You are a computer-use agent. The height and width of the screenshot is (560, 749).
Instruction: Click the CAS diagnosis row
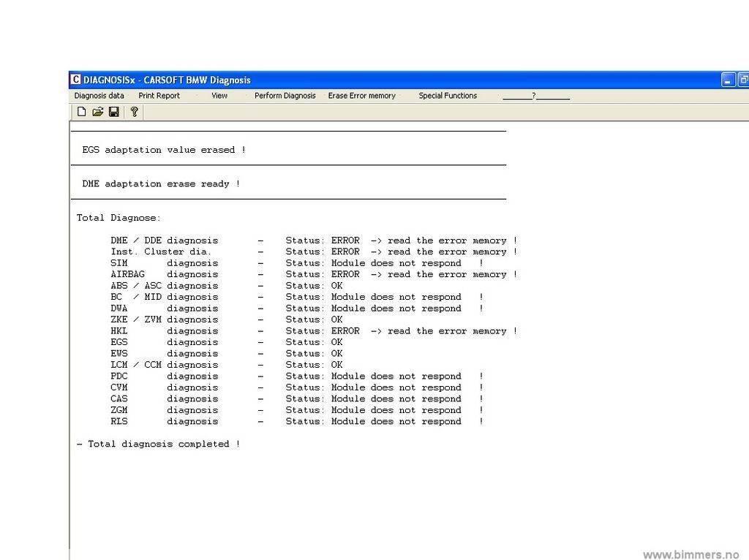pos(297,398)
